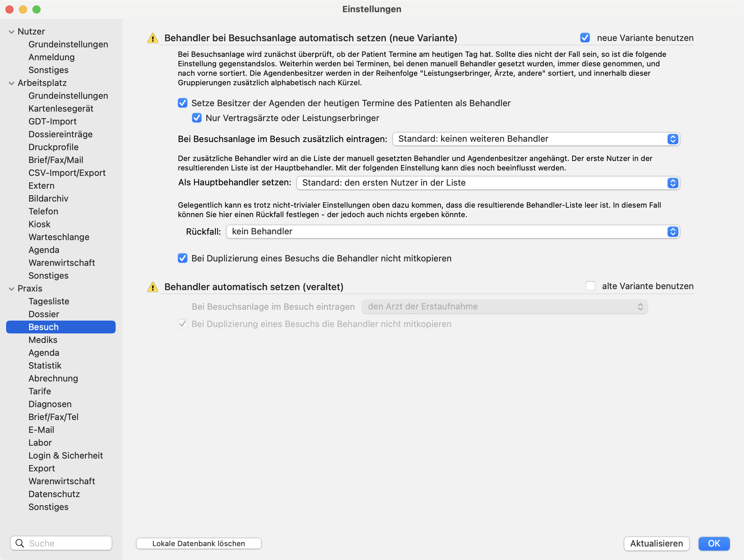Screen dimensions: 744x560
Task: Open Tagesliste settings
Action: [x=49, y=301]
